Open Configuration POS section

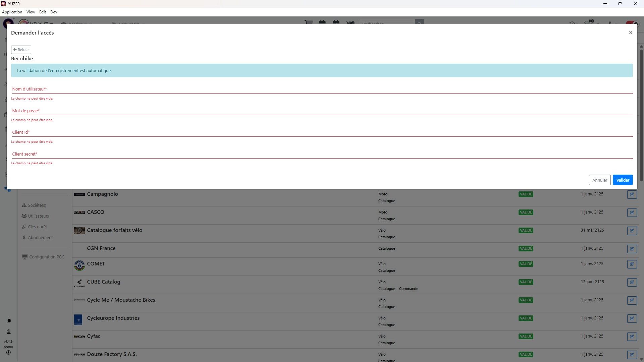coord(46,257)
